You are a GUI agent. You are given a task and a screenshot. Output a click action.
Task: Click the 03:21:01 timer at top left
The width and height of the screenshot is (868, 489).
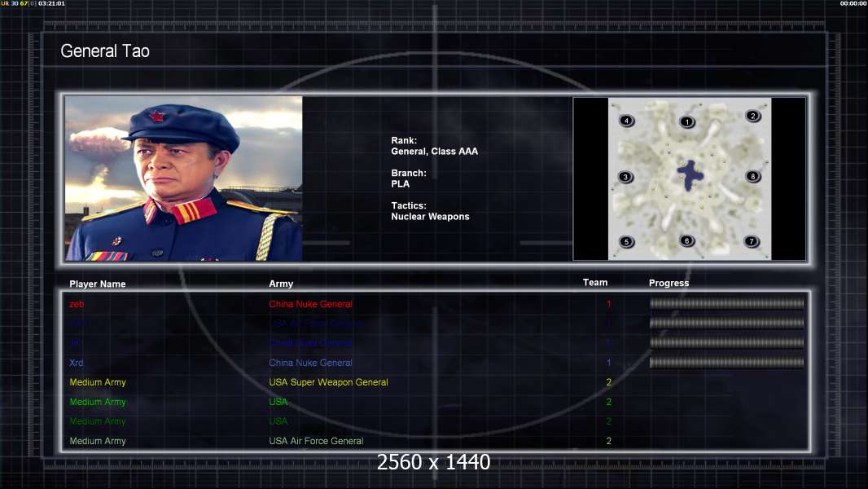click(51, 3)
